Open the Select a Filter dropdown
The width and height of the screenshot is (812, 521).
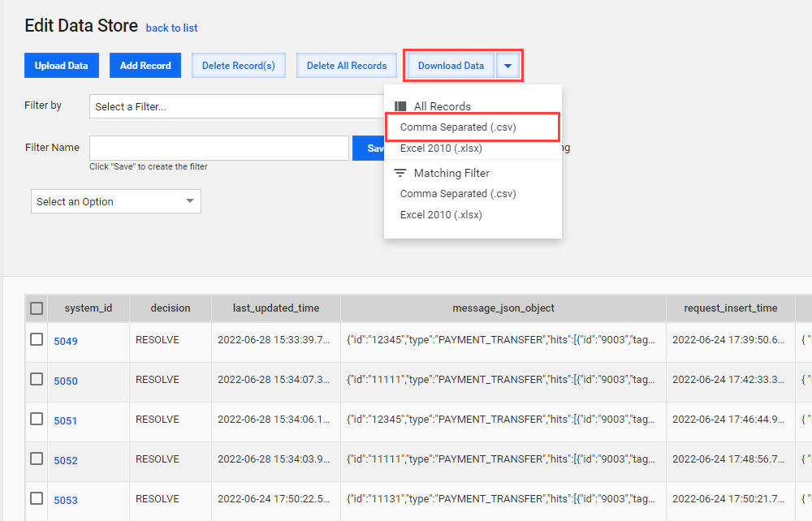point(236,106)
